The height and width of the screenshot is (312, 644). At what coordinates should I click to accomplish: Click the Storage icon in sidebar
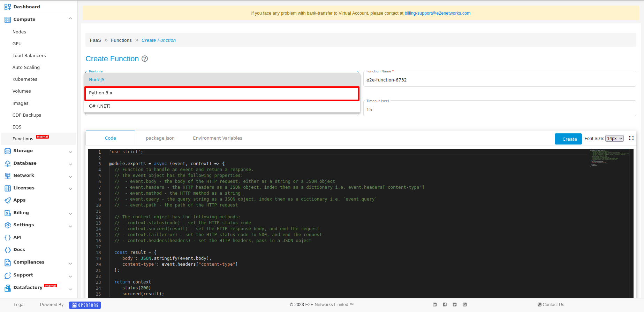pos(8,151)
